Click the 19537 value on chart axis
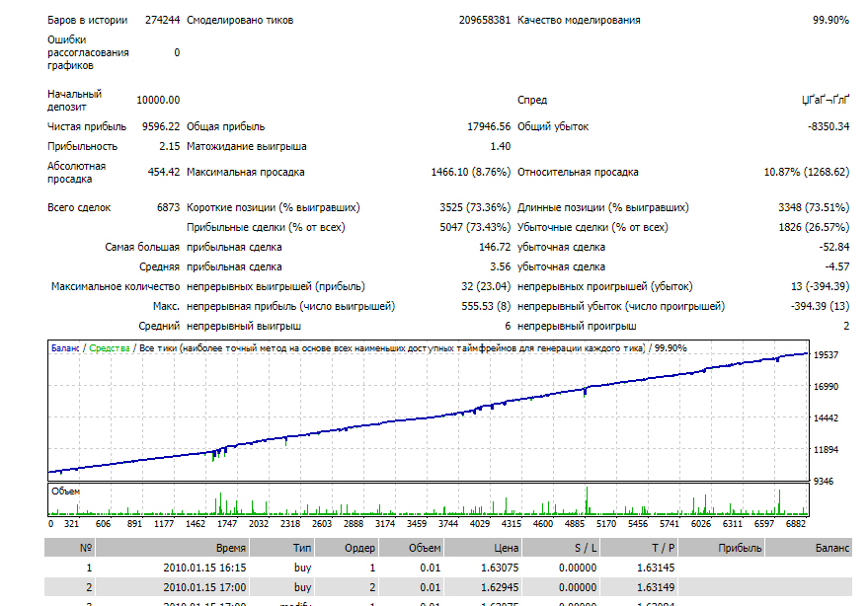The image size is (868, 606). coord(826,354)
